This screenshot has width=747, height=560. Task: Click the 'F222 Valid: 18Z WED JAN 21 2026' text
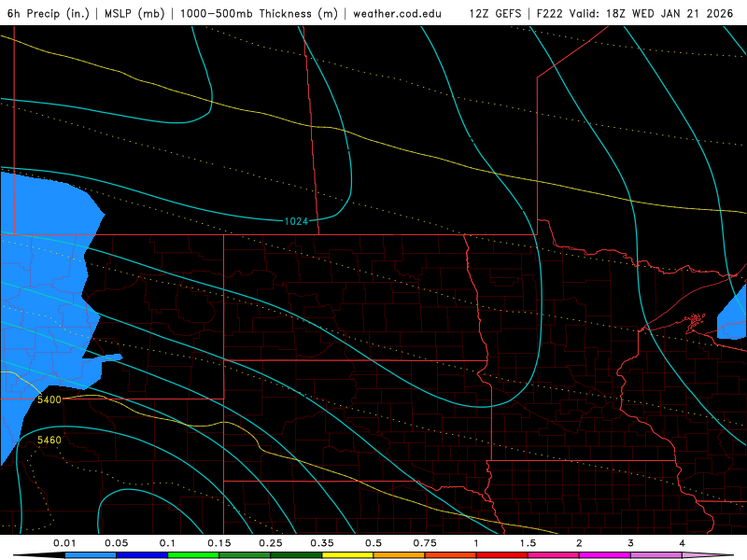[635, 13]
